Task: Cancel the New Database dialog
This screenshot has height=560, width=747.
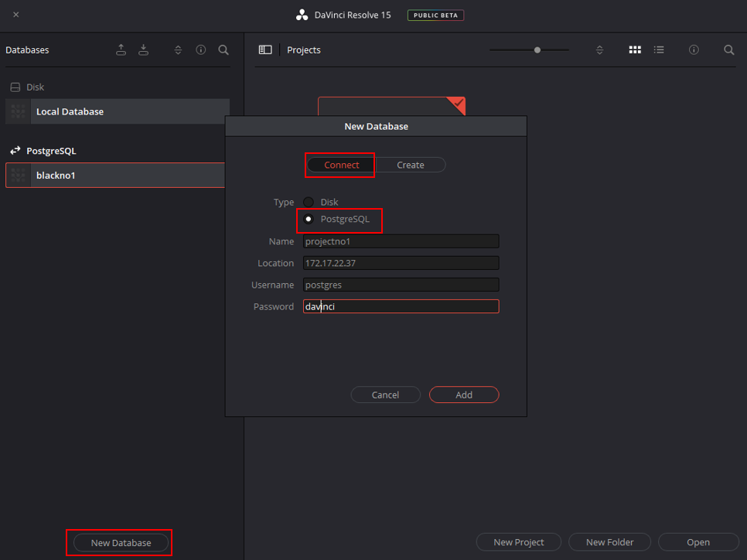Action: [x=385, y=394]
